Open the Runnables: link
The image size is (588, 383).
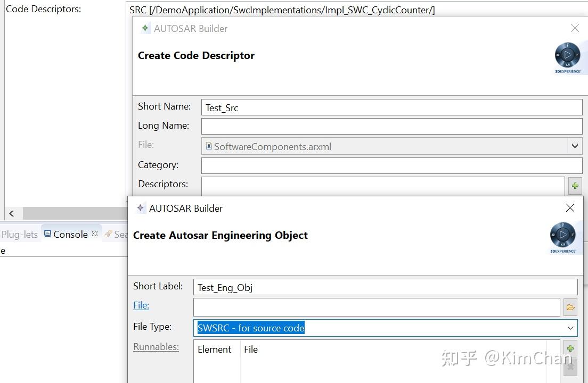point(156,346)
